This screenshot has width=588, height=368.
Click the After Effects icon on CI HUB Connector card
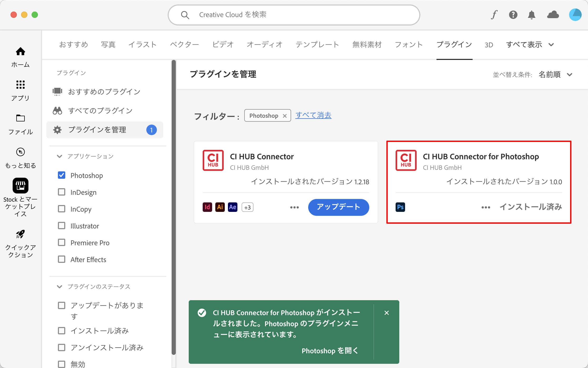233,207
